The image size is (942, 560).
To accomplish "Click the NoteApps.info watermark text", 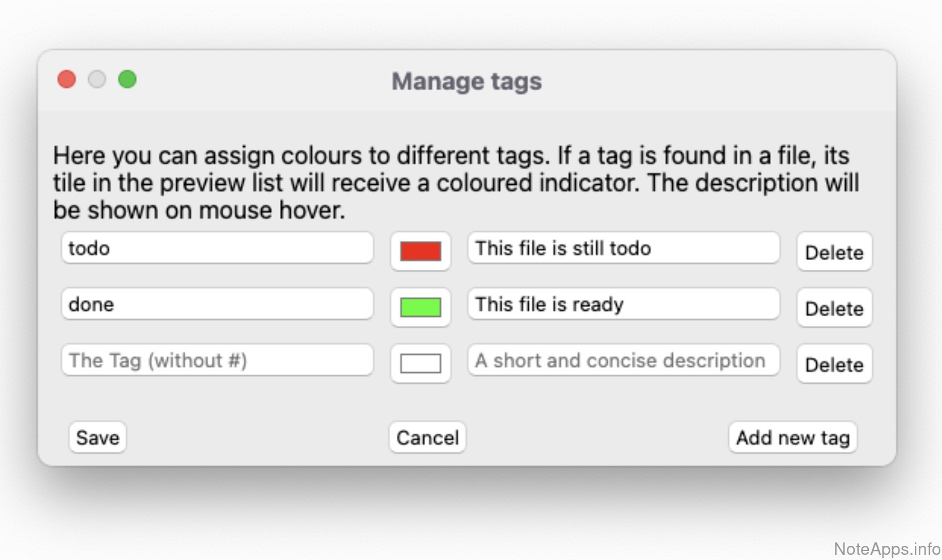I will coord(886,549).
